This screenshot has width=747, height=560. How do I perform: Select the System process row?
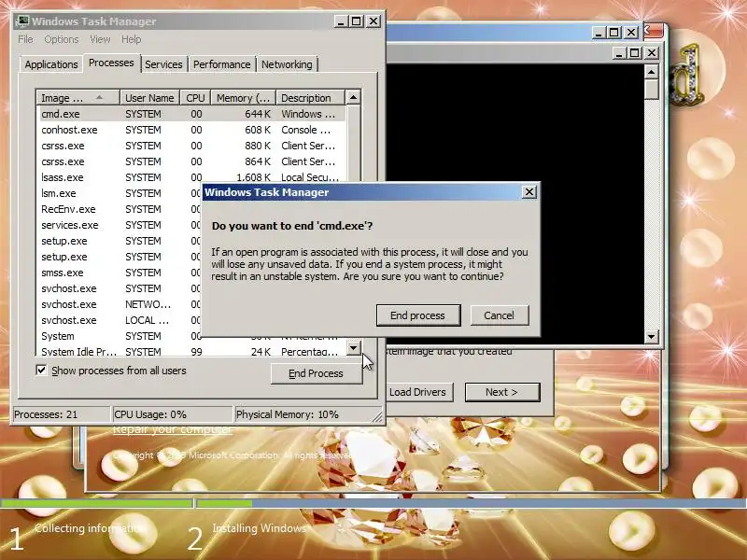(120, 336)
